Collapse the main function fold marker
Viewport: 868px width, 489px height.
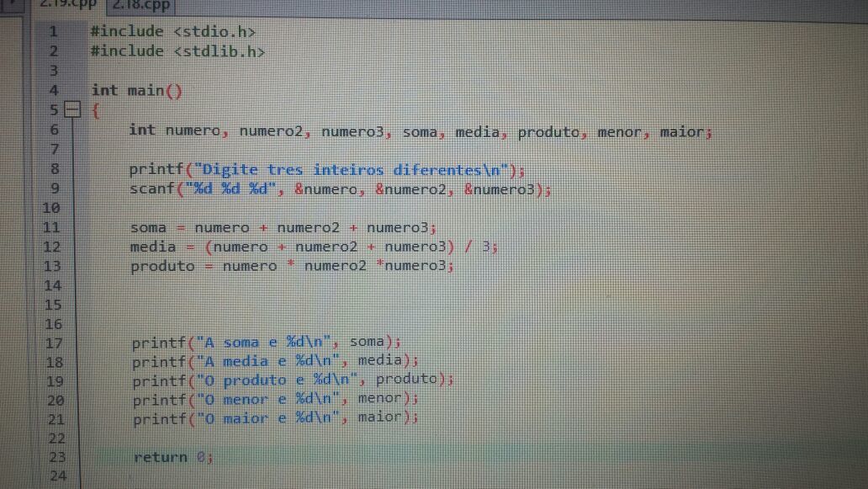pos(72,109)
